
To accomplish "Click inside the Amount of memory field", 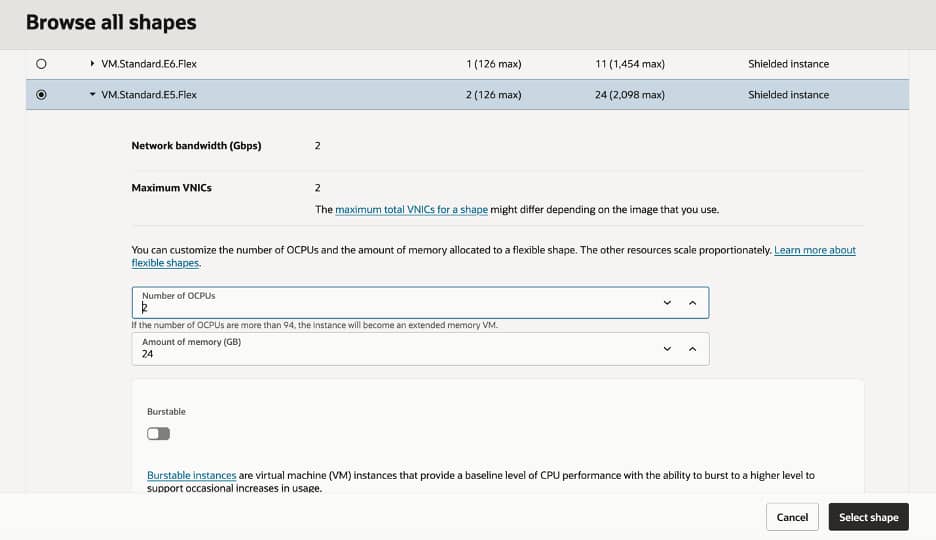I will point(394,349).
